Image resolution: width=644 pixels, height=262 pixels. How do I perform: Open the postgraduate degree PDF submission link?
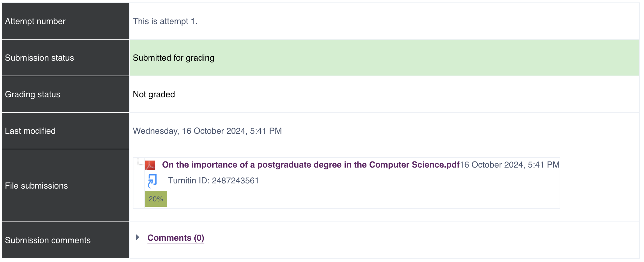[x=310, y=165]
